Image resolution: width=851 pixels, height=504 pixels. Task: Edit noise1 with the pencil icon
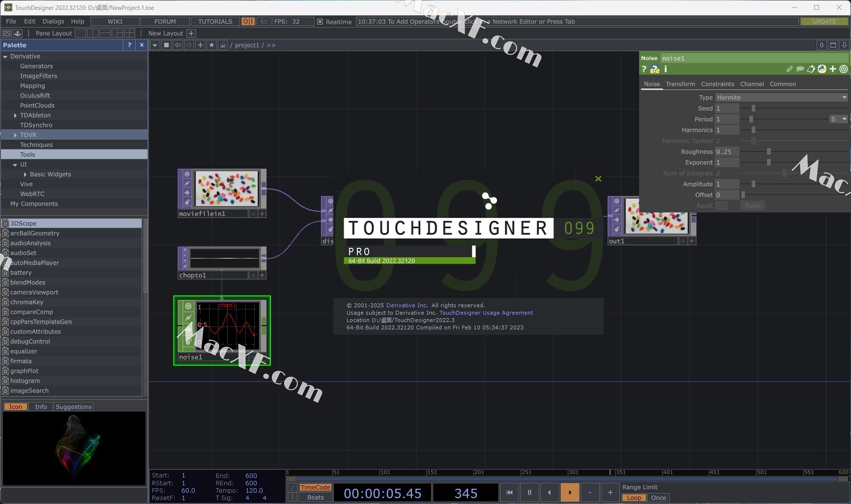pos(790,69)
